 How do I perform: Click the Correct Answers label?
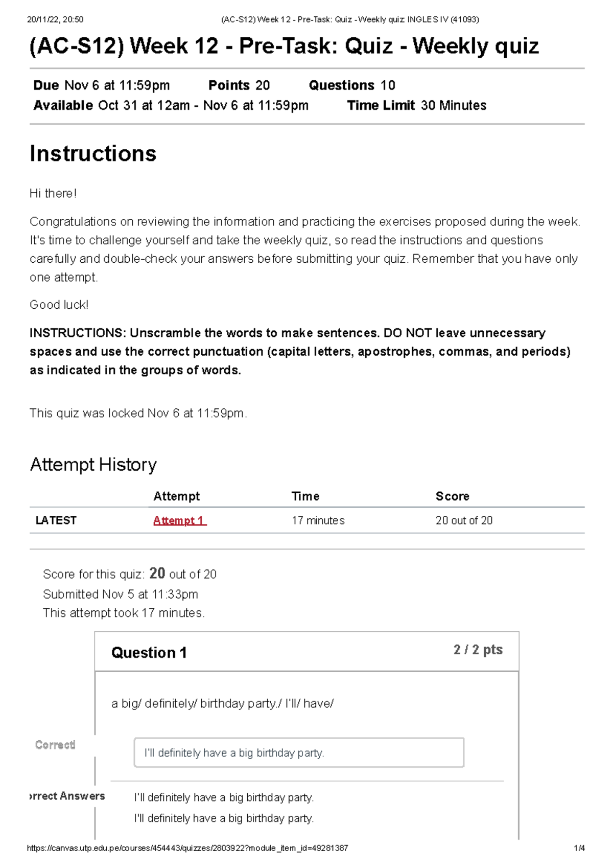[x=67, y=796]
